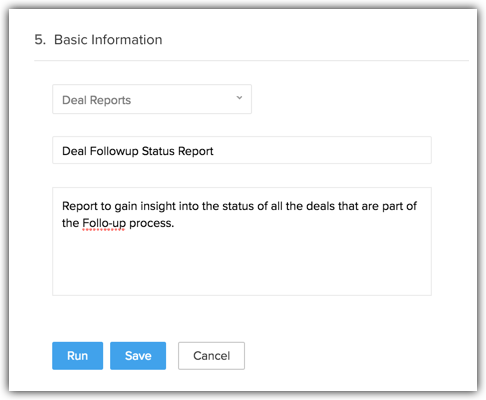Click the word 'status' in description text
Image resolution: width=486 pixels, height=400 pixels.
point(238,206)
